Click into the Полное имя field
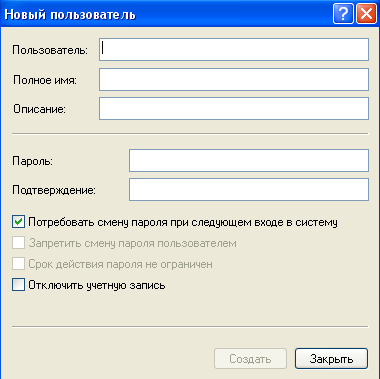This screenshot has height=379, width=380. (x=234, y=80)
